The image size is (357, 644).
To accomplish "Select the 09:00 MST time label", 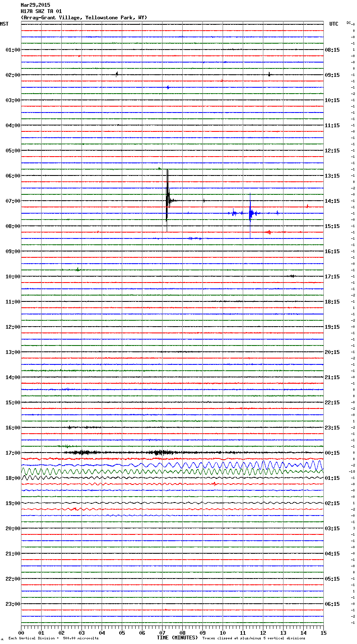I will (x=13, y=251).
